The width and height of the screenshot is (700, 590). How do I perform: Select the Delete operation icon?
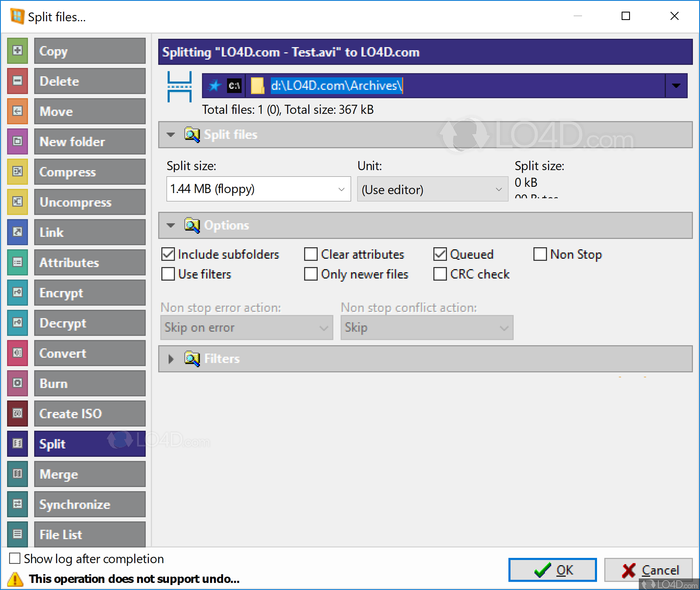(17, 81)
